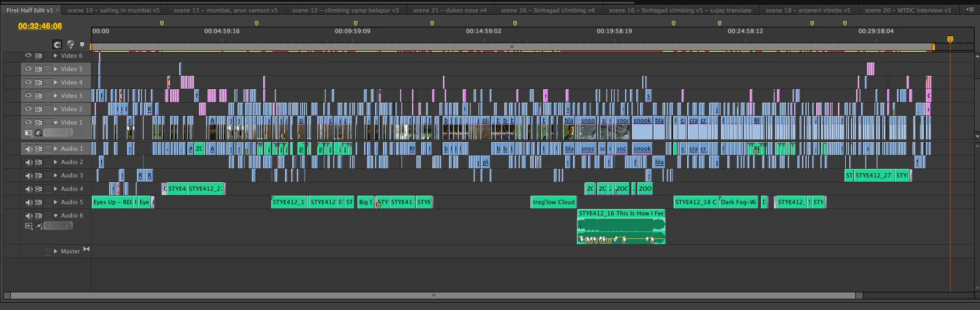Mute the Audio 3 track speaker
The width and height of the screenshot is (980, 310).
tap(29, 175)
